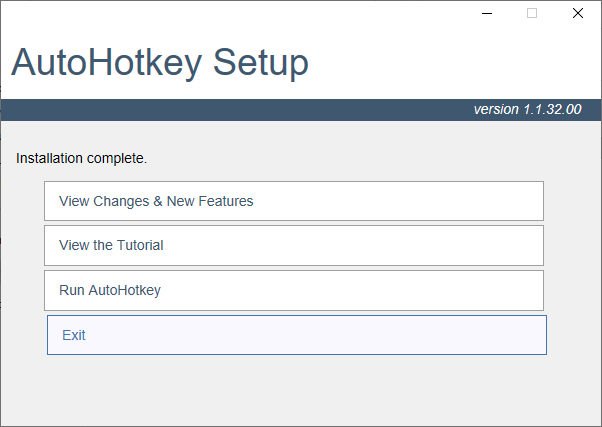Click the AutoHotkey Setup heading
The width and height of the screenshot is (602, 427).
pos(160,62)
